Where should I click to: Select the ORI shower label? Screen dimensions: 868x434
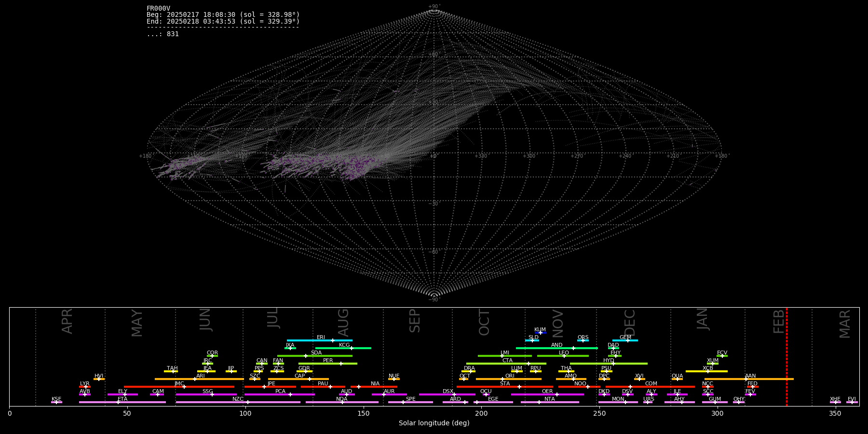click(x=510, y=376)
